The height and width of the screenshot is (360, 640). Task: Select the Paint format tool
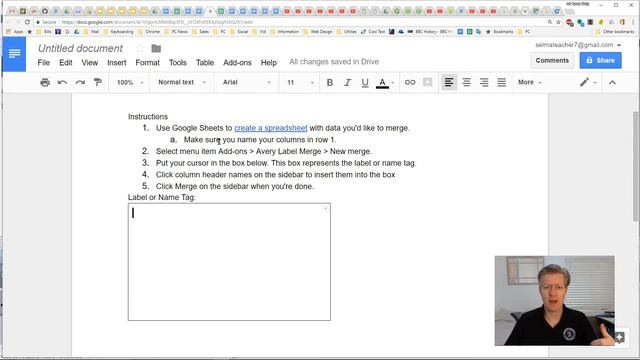click(98, 82)
